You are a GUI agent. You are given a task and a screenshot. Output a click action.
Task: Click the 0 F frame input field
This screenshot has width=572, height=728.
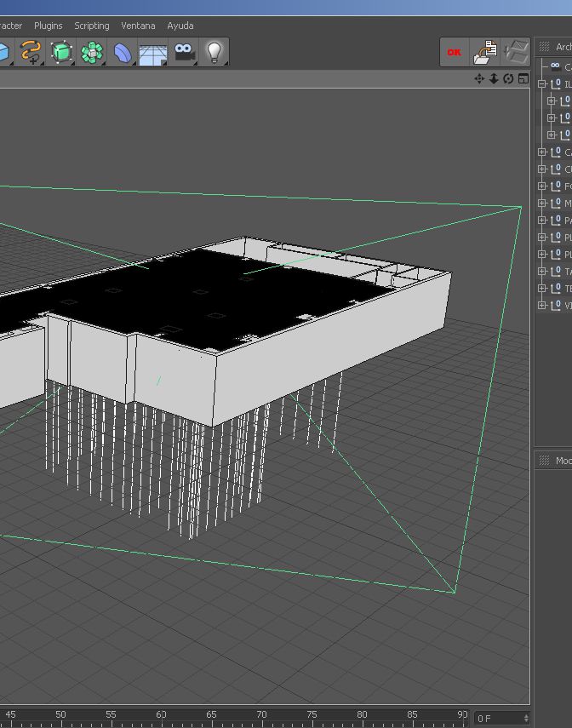click(x=501, y=719)
